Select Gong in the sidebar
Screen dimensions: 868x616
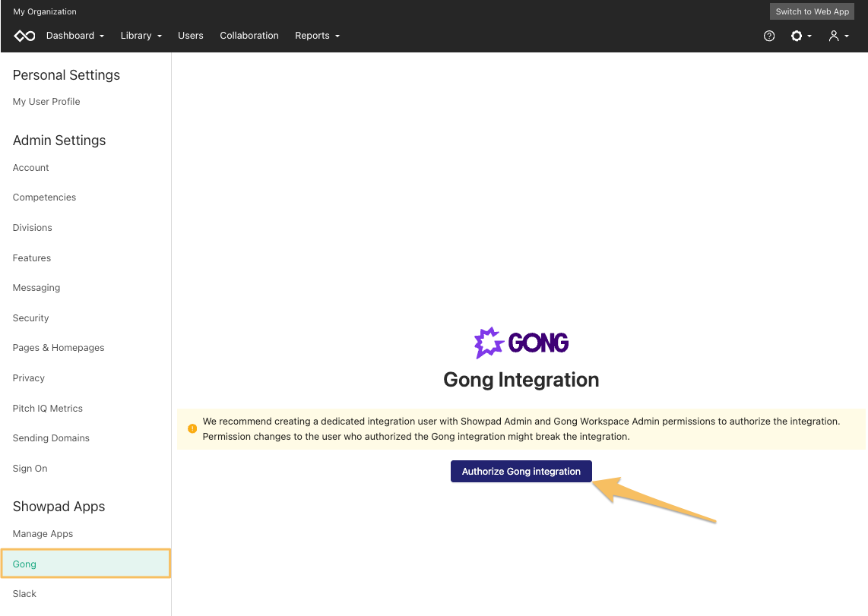pos(86,564)
